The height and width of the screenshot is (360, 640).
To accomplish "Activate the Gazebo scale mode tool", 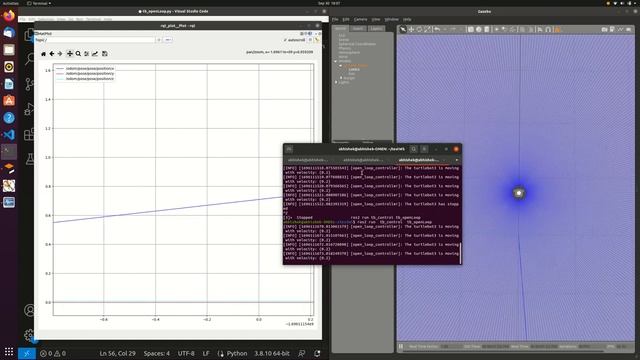I will (427, 29).
